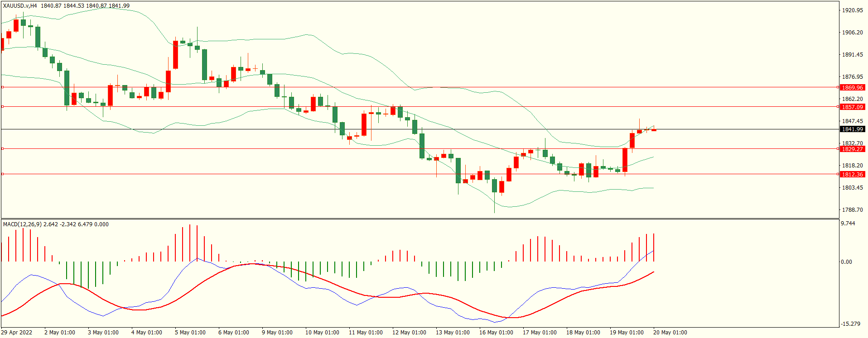
Task: Click the -15.279 MACD scale value
Action: 850,324
